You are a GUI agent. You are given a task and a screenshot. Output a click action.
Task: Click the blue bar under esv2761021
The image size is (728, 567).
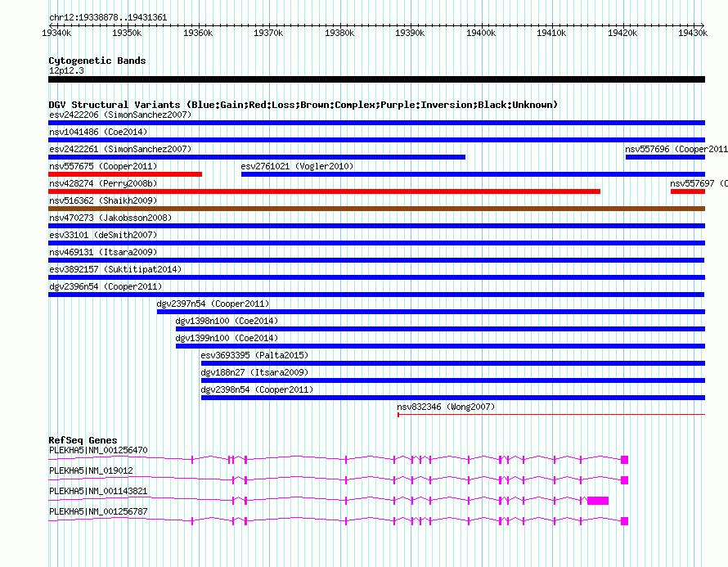(x=473, y=174)
